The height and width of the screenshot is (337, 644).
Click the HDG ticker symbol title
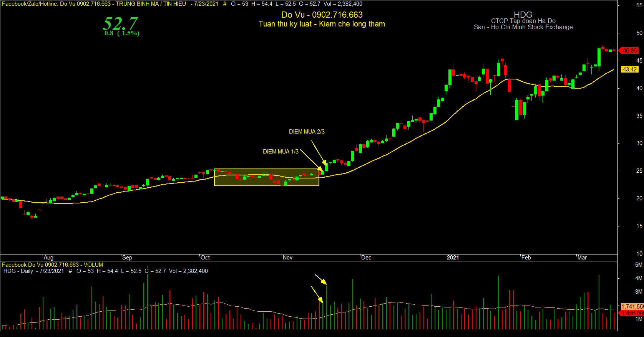point(523,15)
